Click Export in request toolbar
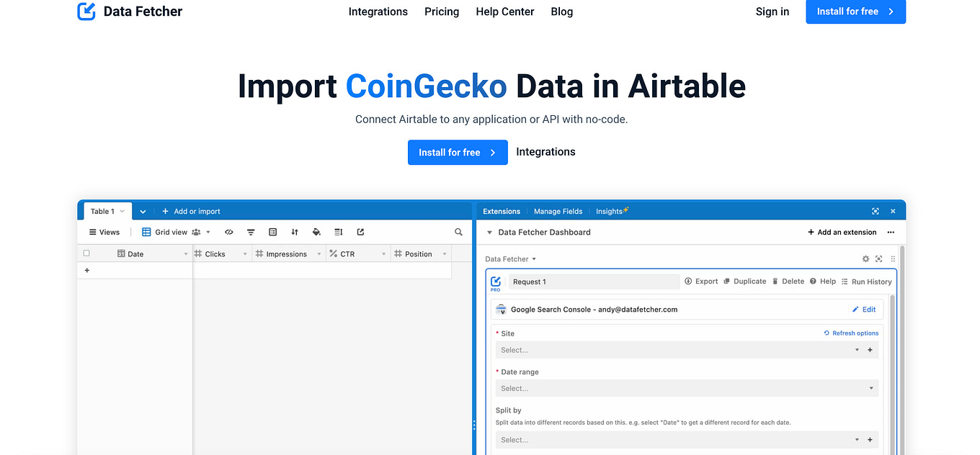The width and height of the screenshot is (980, 455). pos(701,281)
